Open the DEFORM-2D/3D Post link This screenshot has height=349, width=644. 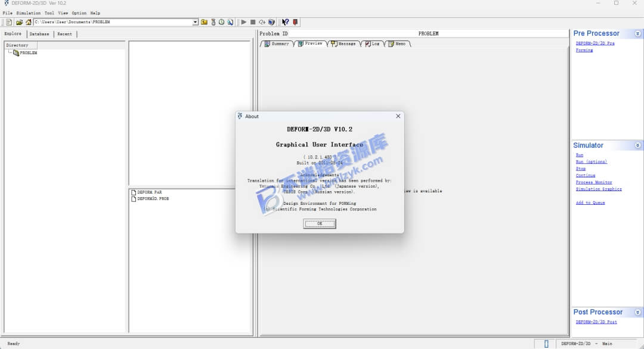596,322
